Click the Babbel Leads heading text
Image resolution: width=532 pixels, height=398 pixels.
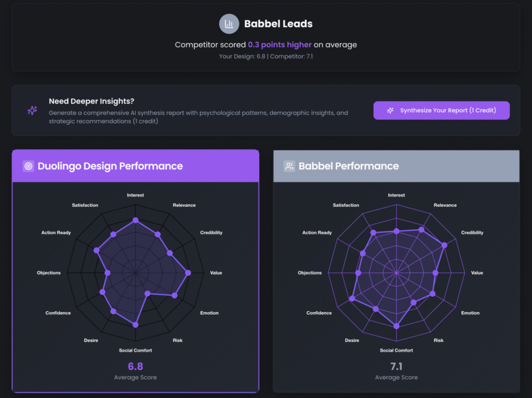pyautogui.click(x=278, y=24)
